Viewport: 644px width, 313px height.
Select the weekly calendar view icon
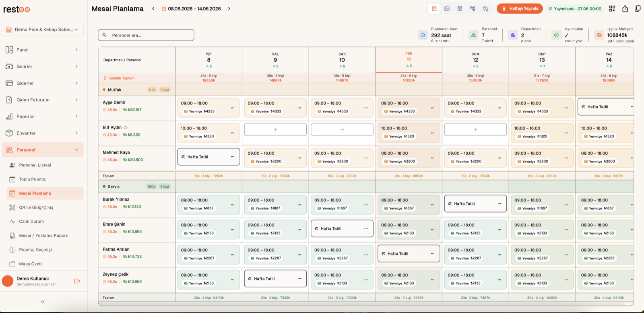coord(434,8)
